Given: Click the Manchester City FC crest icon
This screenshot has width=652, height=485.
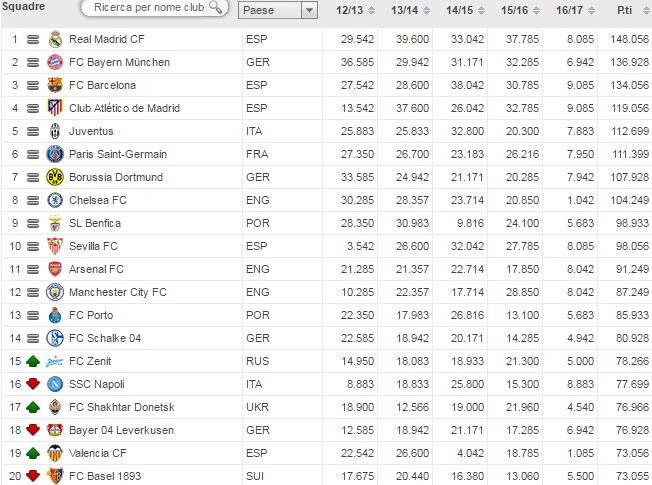Looking at the screenshot, I should [54, 292].
